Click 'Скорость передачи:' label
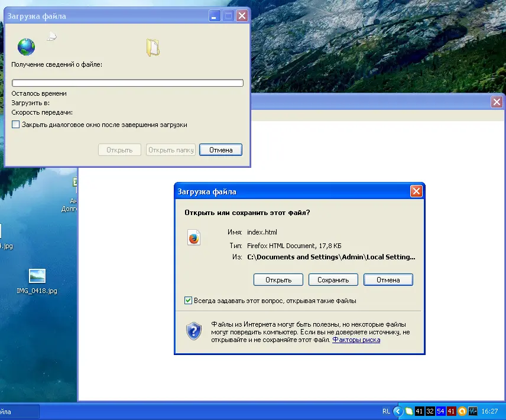 [42, 113]
